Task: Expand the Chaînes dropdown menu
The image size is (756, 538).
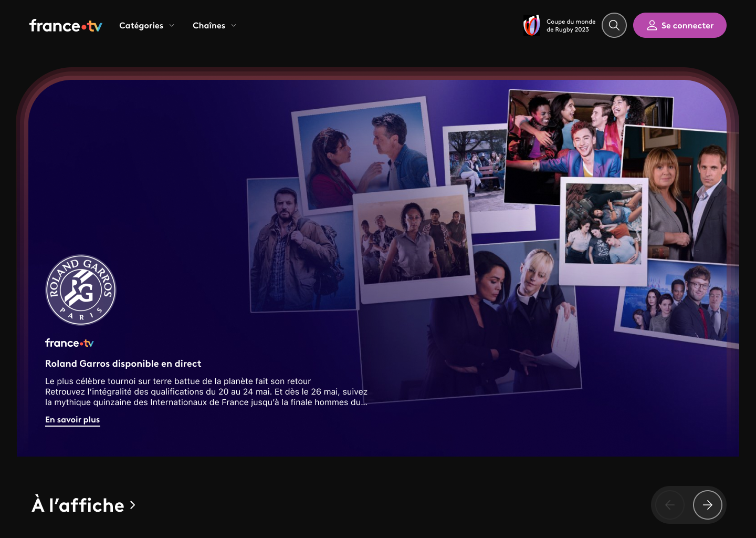Action: point(214,25)
